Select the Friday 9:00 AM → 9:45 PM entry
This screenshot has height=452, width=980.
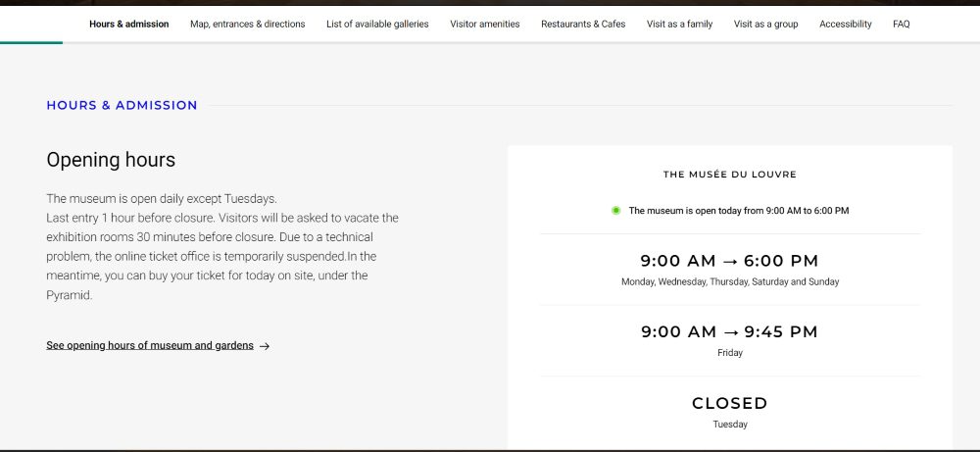(729, 332)
